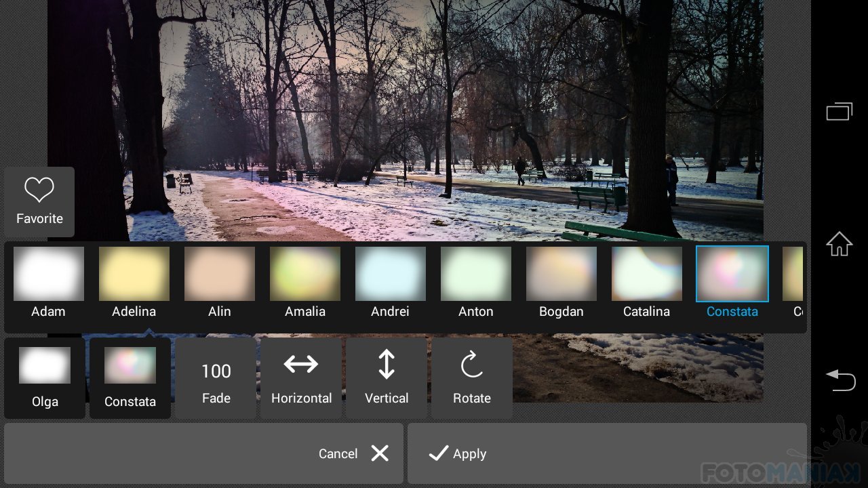Pick the Alin peach overlay

[x=220, y=274]
